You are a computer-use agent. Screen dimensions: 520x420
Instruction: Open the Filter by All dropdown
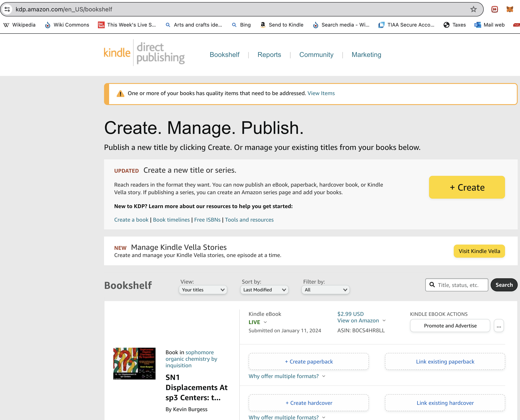325,290
